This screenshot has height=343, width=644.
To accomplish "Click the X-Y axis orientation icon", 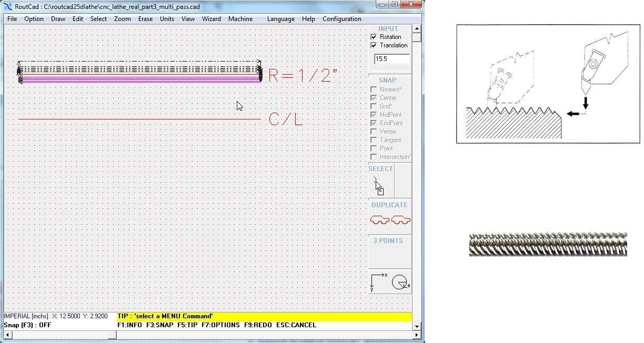I will coord(378,282).
